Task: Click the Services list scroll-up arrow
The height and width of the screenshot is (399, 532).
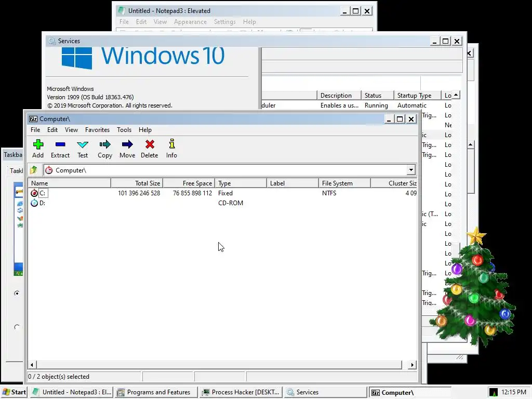Action: [x=456, y=95]
